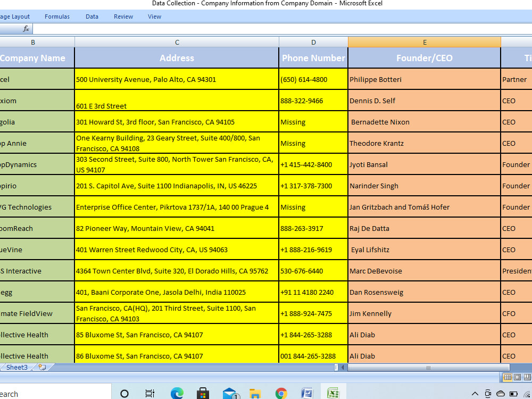532x399 pixels.
Task: Select 82 Pioneer Way address cell
Action: click(177, 228)
